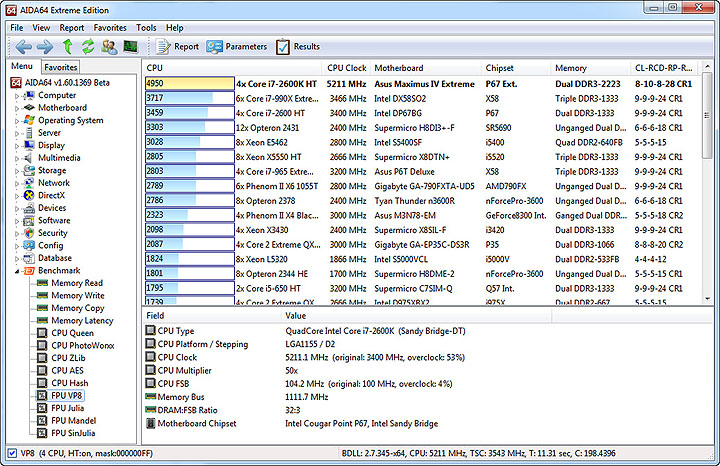
Task: Select the Database icon in the tree
Action: pyautogui.click(x=29, y=258)
